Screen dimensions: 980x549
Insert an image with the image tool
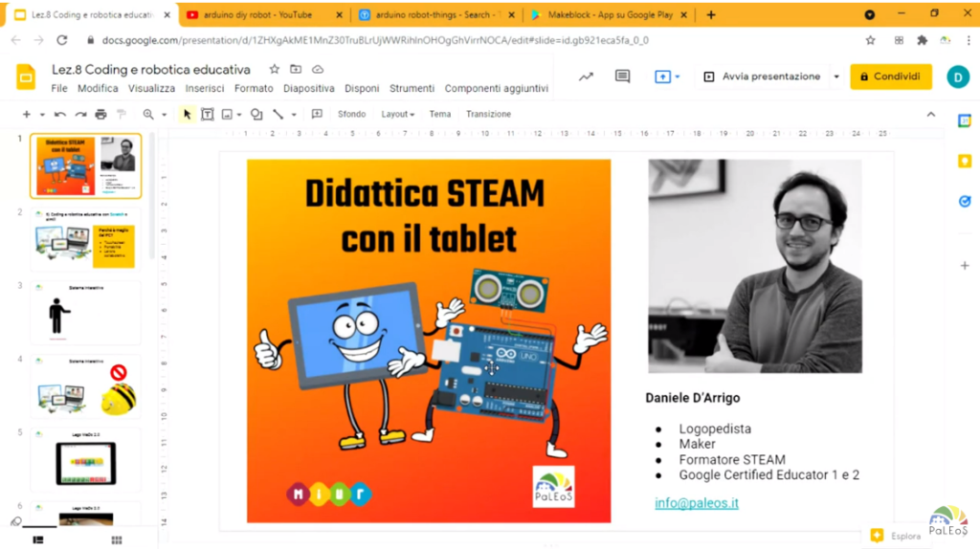227,115
